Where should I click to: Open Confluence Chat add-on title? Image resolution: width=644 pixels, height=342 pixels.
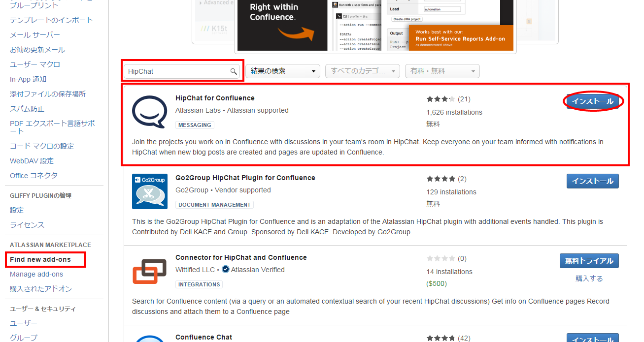coord(203,337)
